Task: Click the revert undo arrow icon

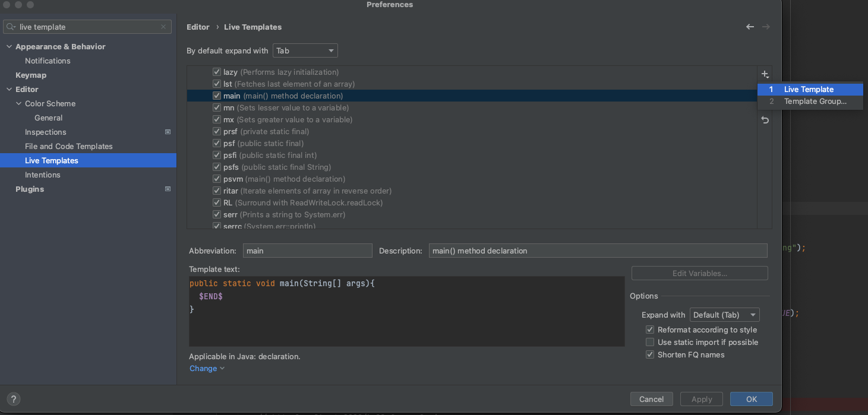Action: tap(765, 120)
